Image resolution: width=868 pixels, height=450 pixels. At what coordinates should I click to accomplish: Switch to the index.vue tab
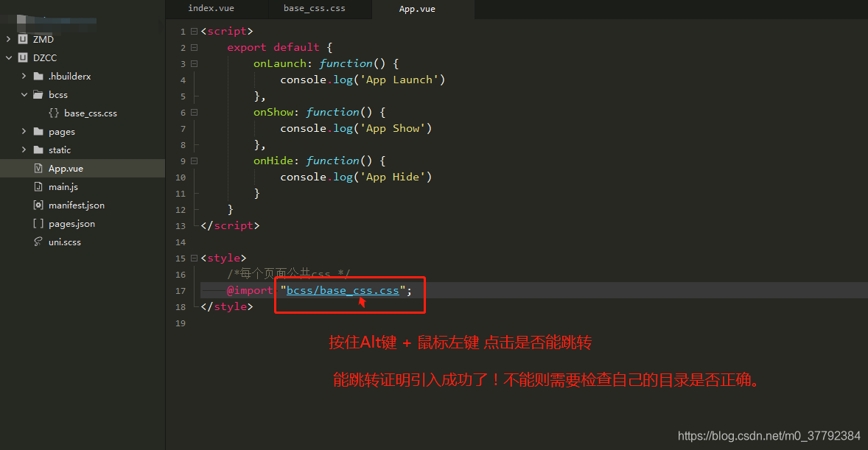point(211,8)
